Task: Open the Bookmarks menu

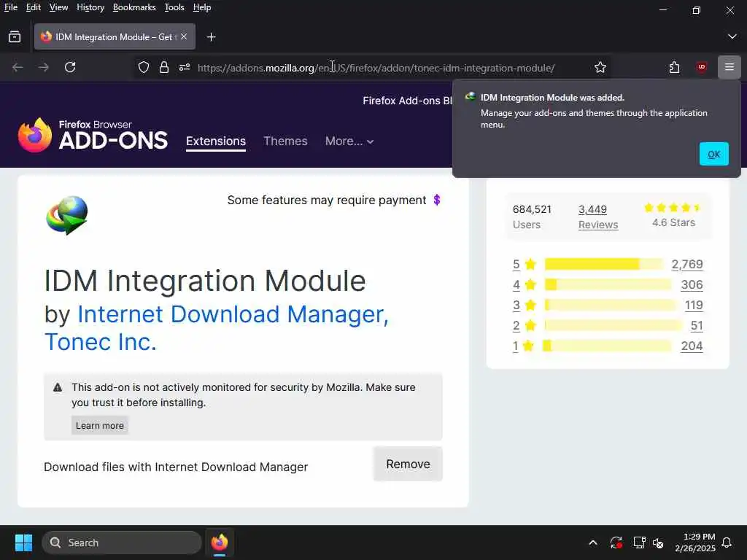Action: pos(134,7)
